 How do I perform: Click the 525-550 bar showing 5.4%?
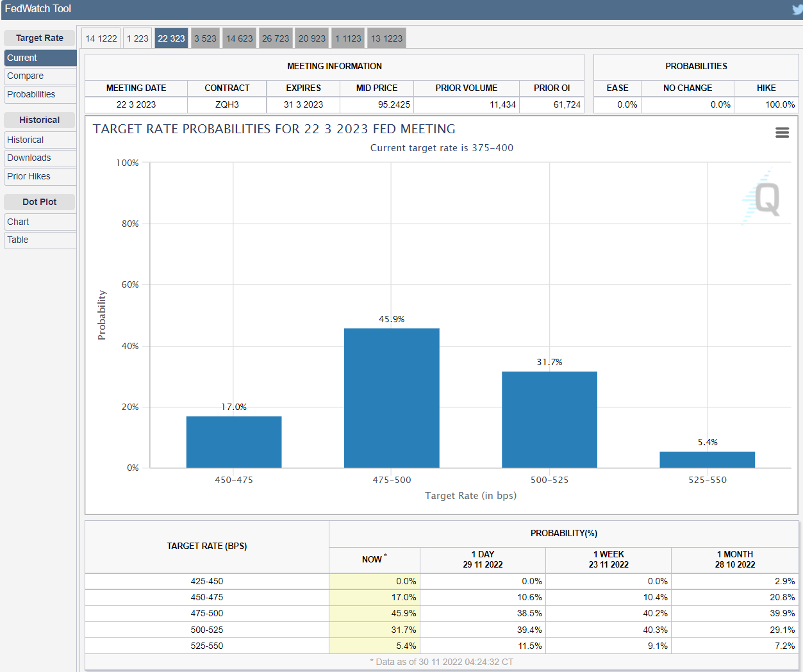click(708, 459)
